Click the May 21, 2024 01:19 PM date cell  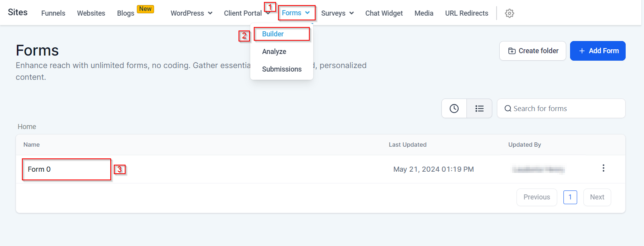[433, 169]
